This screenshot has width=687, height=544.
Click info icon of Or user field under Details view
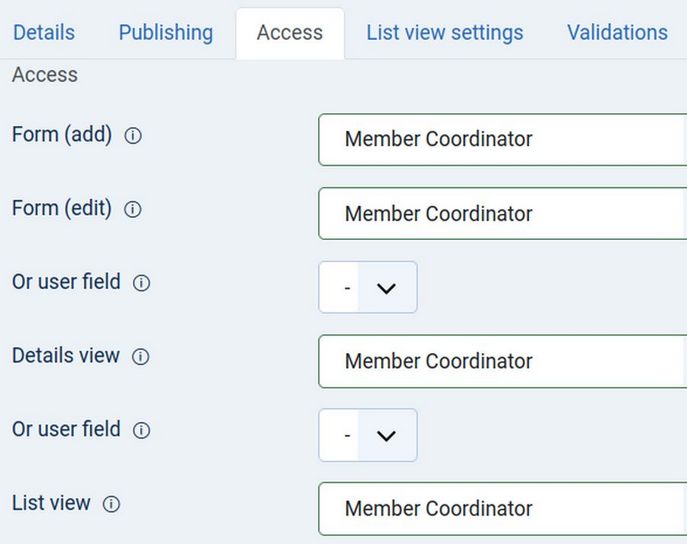[141, 430]
